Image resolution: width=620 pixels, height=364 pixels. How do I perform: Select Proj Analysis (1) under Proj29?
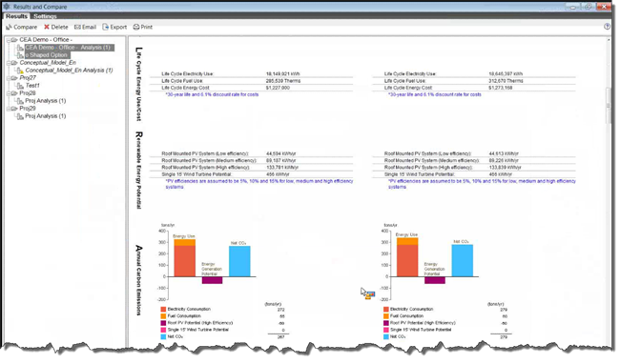point(46,116)
